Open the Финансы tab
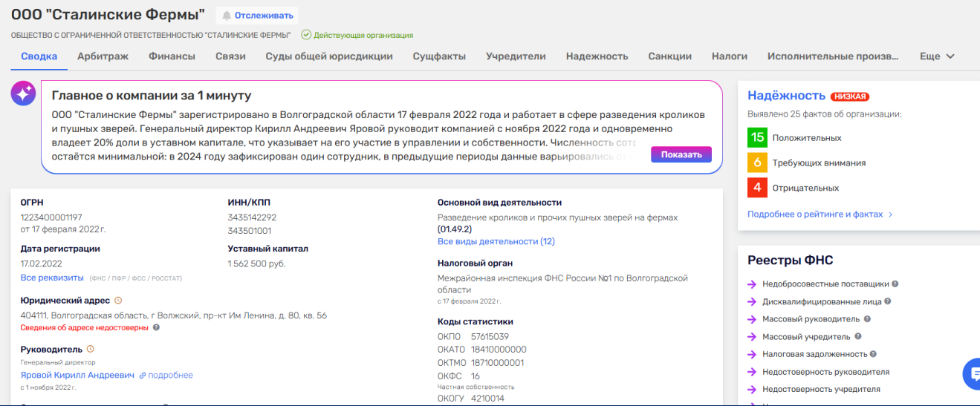 pos(172,56)
